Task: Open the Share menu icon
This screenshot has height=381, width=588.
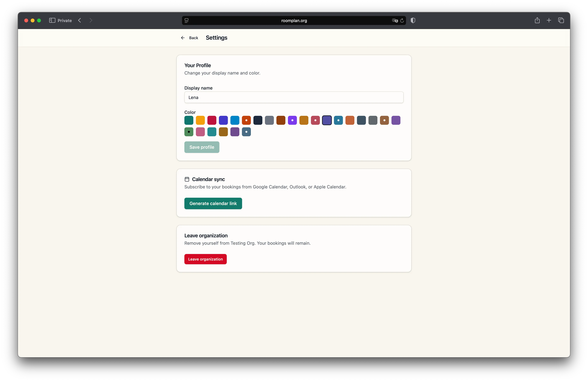Action: click(x=537, y=20)
